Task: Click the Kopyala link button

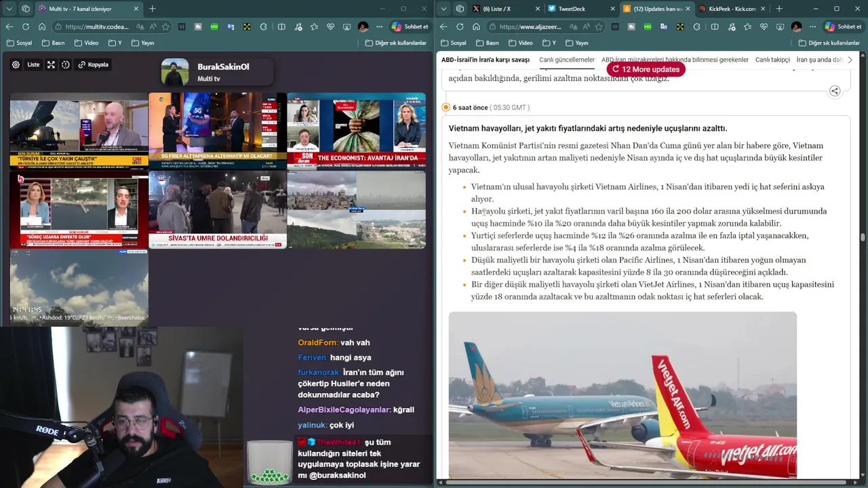Action: (93, 64)
